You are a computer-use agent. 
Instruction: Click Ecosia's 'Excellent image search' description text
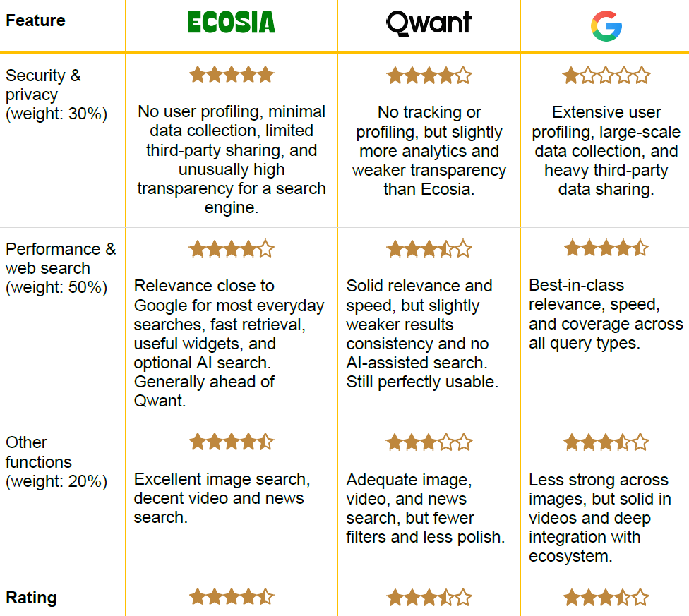(x=222, y=498)
